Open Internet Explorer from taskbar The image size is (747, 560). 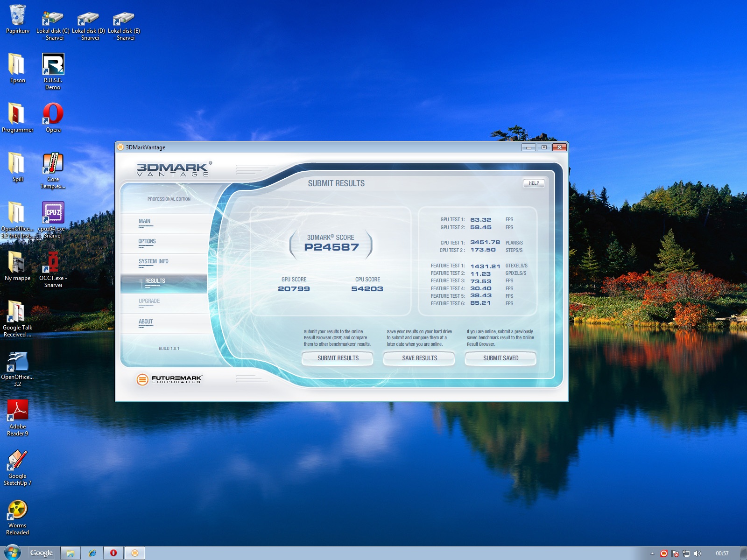coord(92,553)
